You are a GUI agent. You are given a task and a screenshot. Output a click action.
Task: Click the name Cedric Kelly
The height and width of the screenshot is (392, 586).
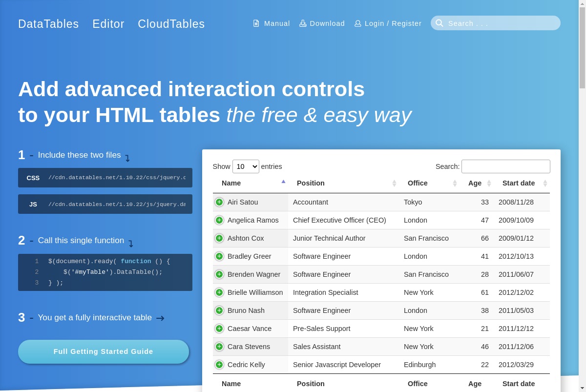246,365
